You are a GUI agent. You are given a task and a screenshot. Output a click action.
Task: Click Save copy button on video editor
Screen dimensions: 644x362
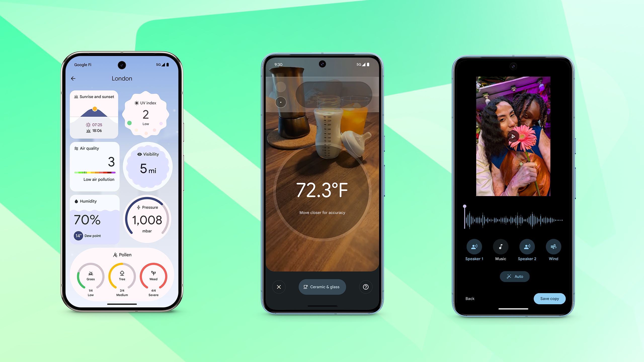(x=550, y=298)
